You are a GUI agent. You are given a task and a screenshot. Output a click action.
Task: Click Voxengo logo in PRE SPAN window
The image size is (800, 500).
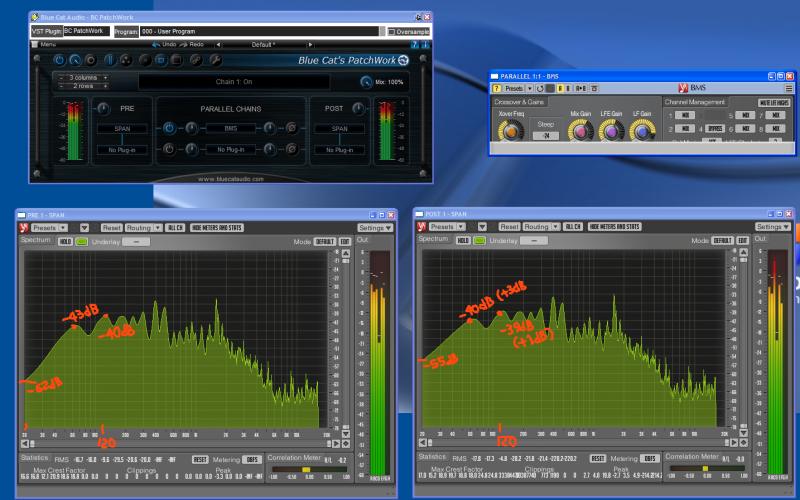point(23,228)
